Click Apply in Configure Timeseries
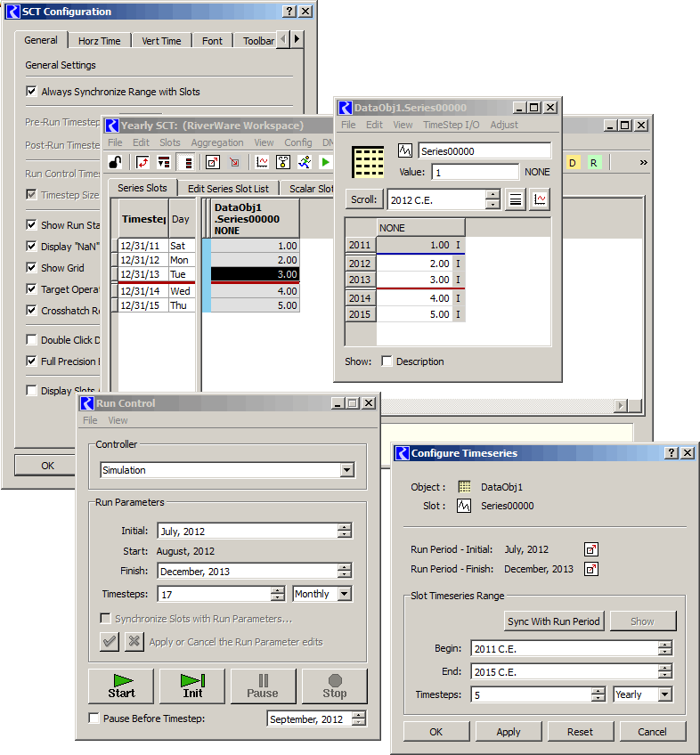 [509, 732]
